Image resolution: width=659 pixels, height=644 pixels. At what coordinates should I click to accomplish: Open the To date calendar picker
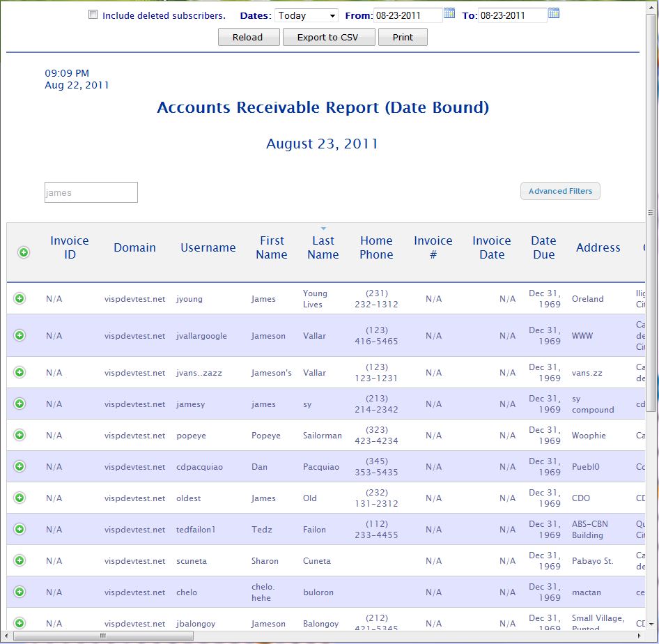554,13
